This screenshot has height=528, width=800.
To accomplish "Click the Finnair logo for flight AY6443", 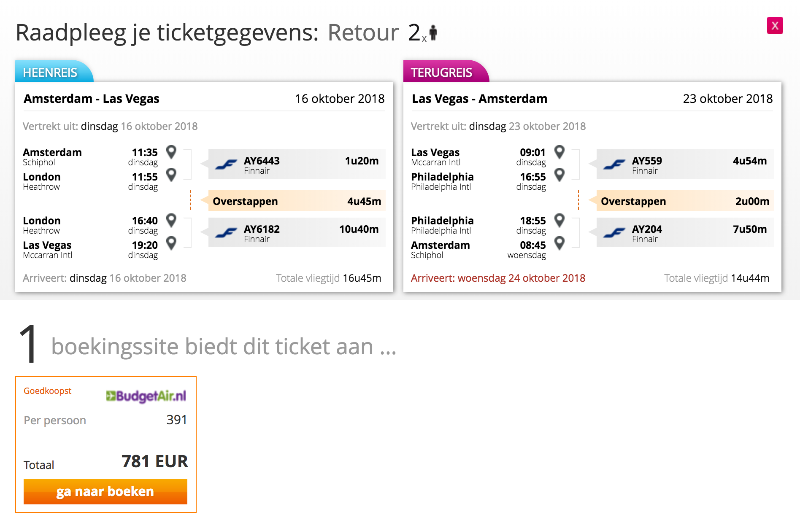I will [x=227, y=164].
